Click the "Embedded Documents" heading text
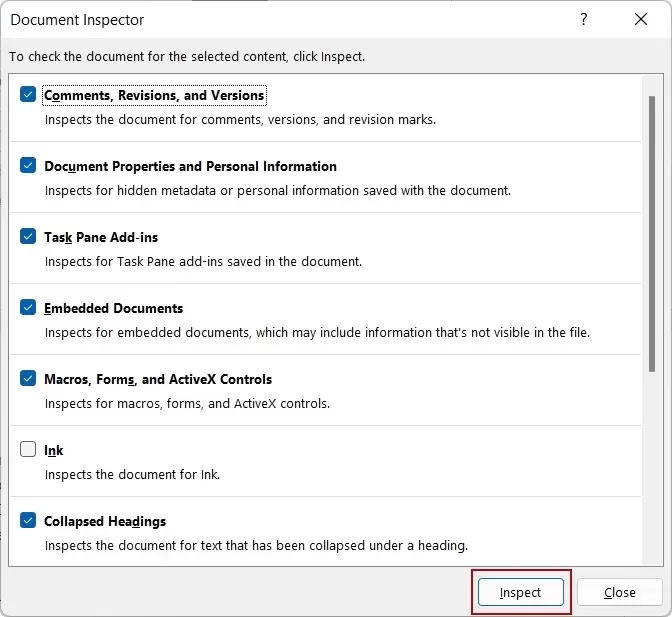 (113, 308)
